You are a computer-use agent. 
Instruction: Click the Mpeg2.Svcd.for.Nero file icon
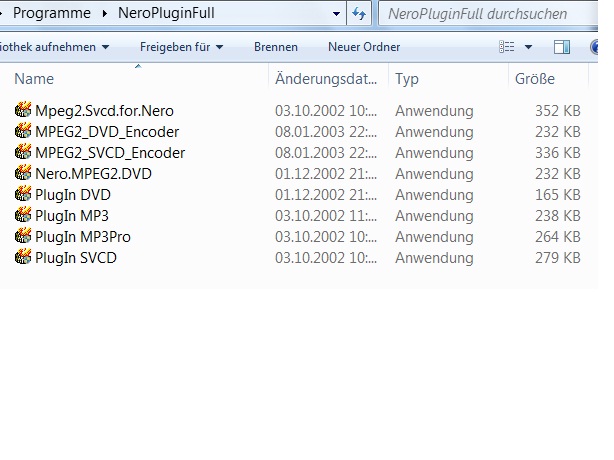(23, 110)
